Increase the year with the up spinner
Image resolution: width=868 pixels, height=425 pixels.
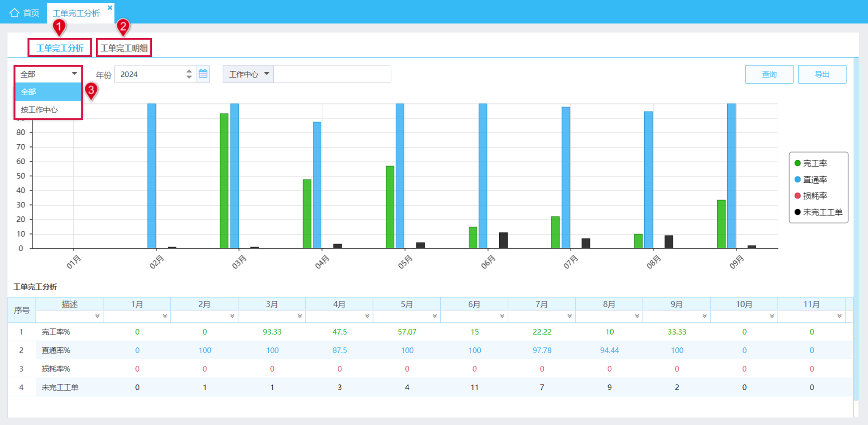click(x=189, y=71)
